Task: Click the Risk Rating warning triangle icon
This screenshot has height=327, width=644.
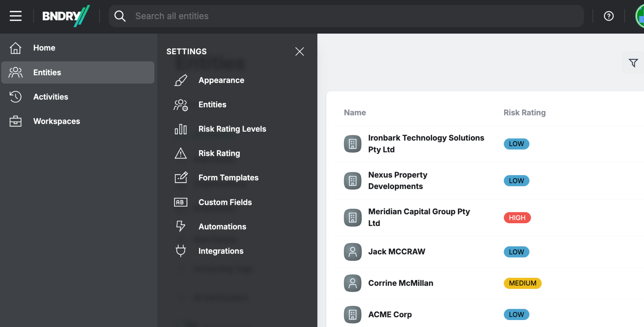Action: (x=181, y=153)
